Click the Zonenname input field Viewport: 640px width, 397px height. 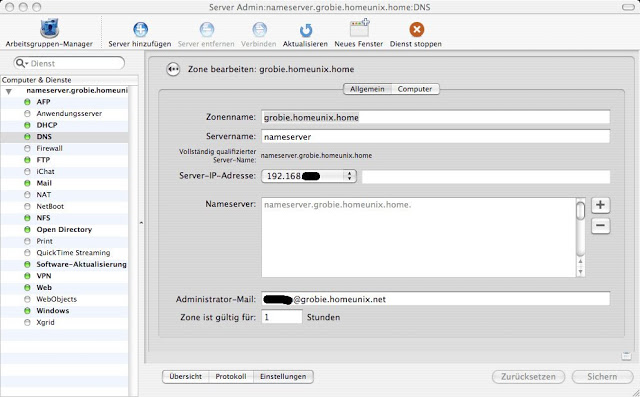point(436,117)
